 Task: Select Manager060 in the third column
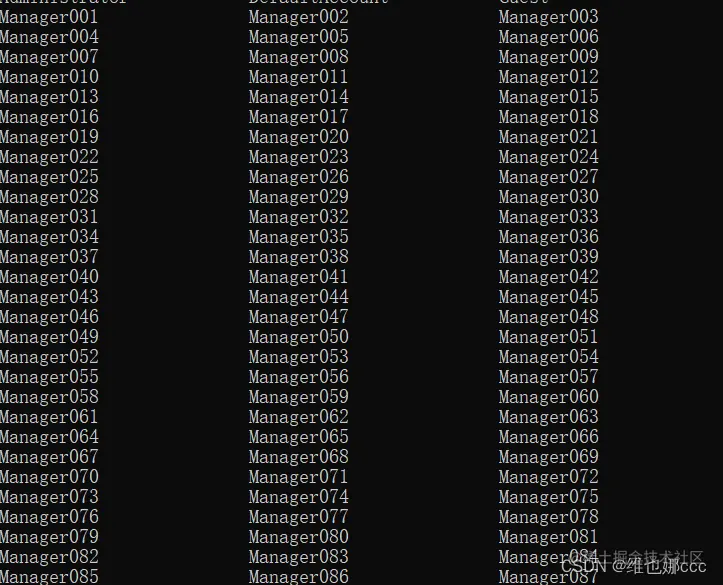point(548,397)
